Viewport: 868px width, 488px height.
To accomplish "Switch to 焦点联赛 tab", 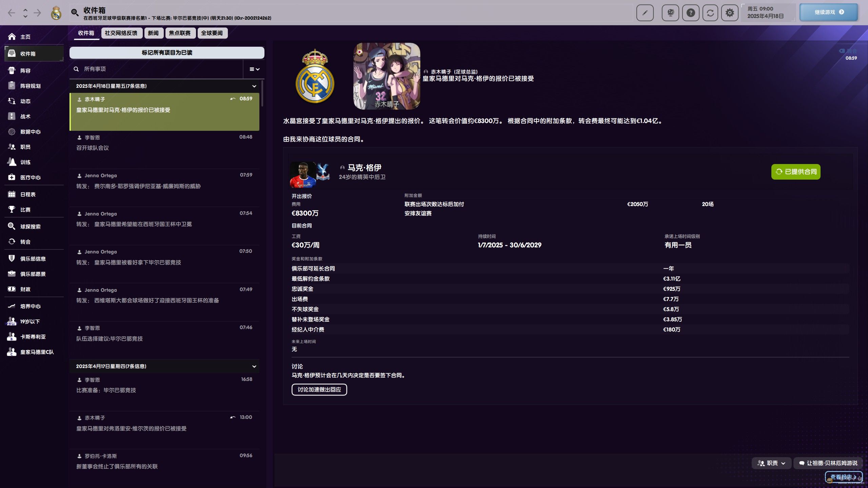I will click(180, 33).
